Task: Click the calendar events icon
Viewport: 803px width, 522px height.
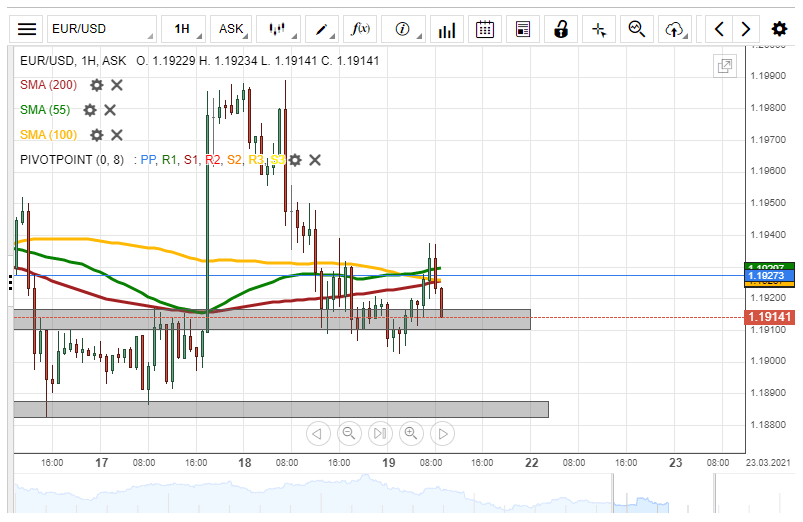Action: tap(485, 29)
